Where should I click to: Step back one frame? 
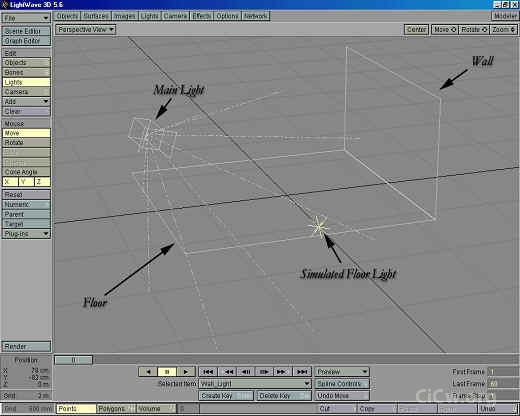(x=246, y=372)
